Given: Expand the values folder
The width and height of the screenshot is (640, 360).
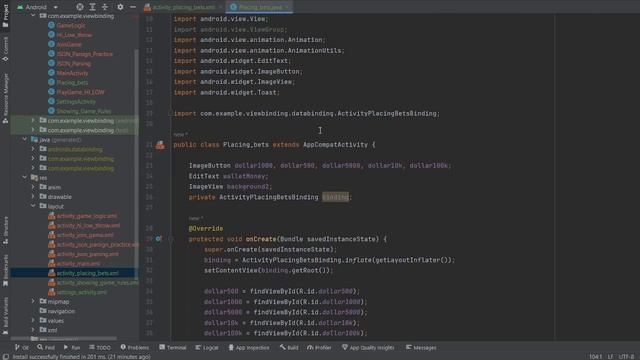Looking at the screenshot, I should tap(33, 320).
